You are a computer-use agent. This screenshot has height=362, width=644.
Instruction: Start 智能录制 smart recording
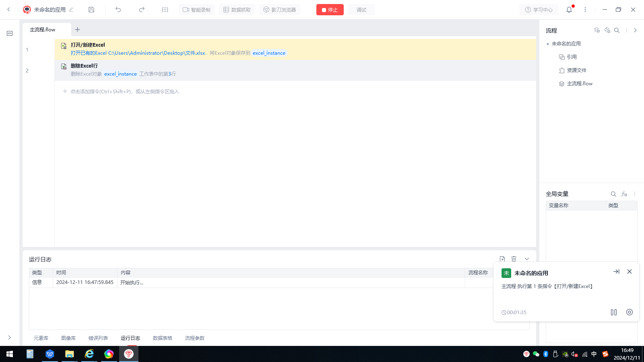pos(197,10)
